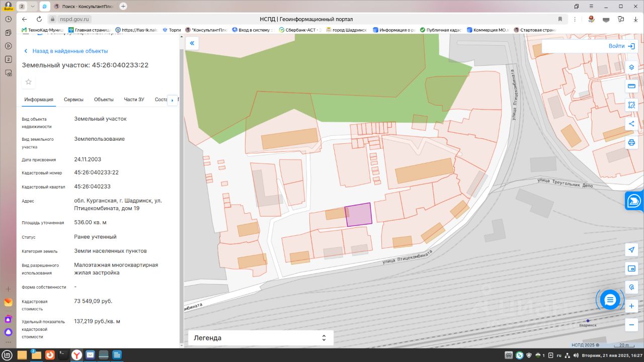Zoom in the map
This screenshot has width=644, height=362.
(x=631, y=306)
